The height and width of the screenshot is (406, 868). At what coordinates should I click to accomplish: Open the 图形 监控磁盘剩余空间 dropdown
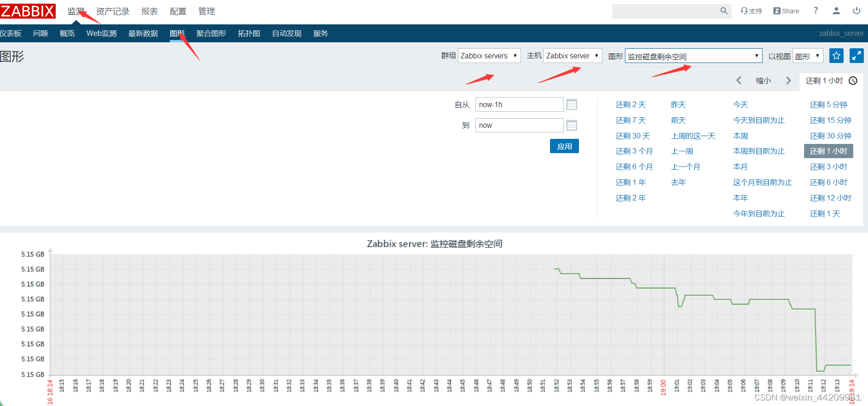point(694,56)
